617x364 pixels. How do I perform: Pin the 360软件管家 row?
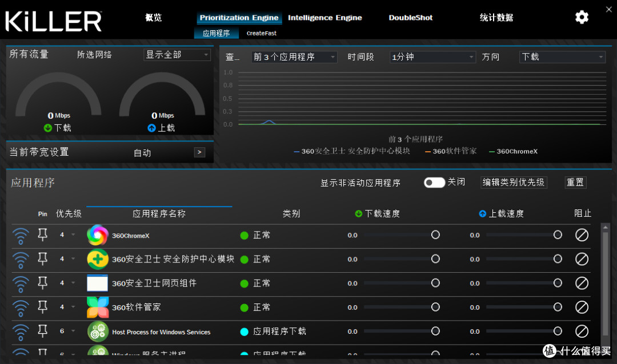tap(42, 306)
